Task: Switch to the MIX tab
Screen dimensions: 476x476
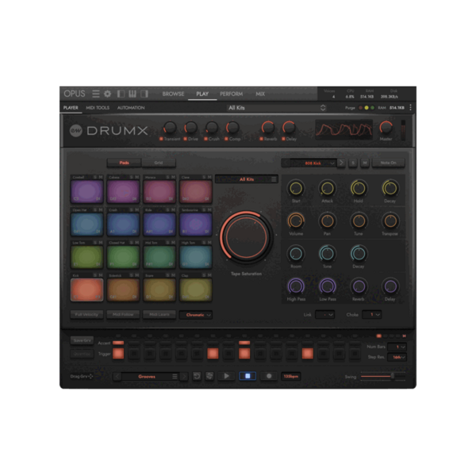Action: point(260,94)
